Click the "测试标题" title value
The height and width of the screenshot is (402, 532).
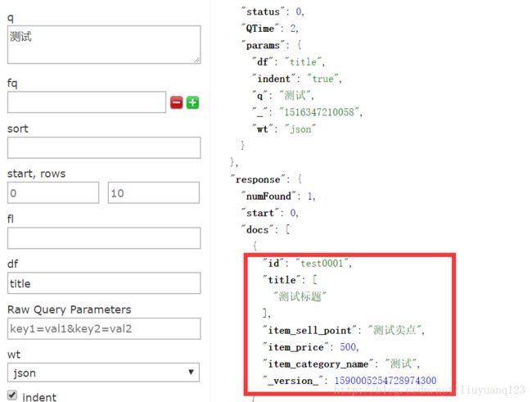click(300, 296)
